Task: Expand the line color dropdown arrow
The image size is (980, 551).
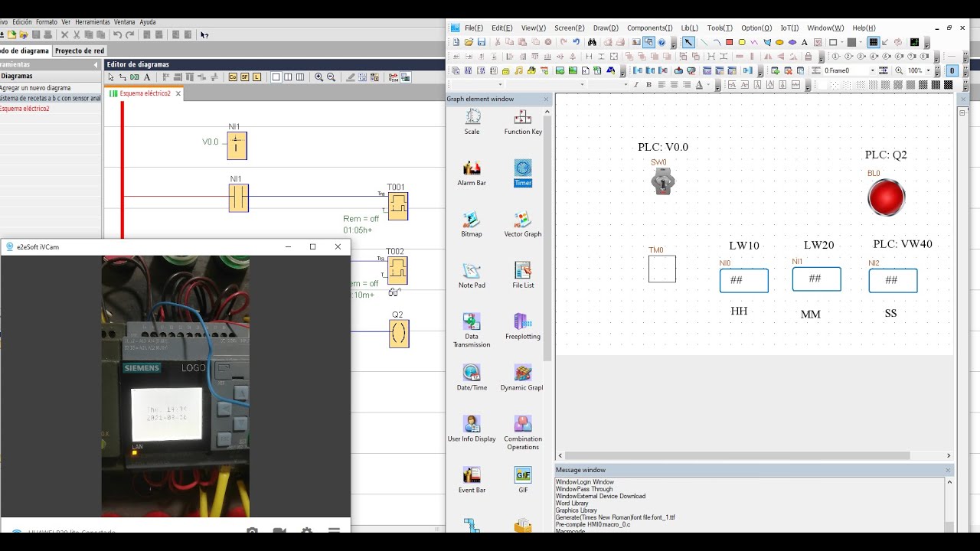Action: (x=844, y=42)
